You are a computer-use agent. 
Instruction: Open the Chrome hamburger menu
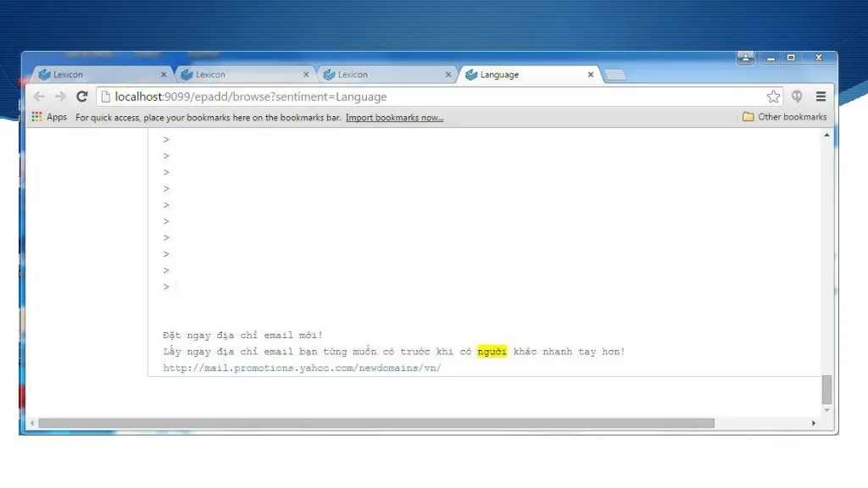click(x=821, y=97)
